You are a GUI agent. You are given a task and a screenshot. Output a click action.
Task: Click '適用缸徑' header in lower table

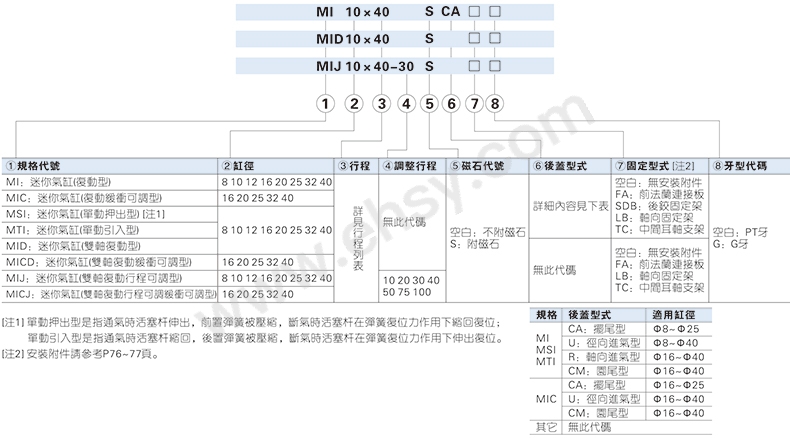(x=674, y=315)
